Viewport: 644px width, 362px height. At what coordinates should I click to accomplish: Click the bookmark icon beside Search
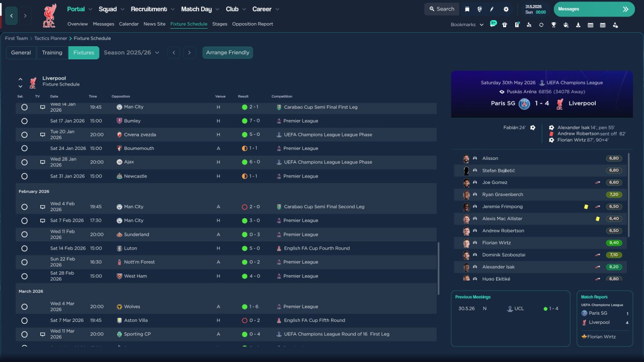[467, 9]
